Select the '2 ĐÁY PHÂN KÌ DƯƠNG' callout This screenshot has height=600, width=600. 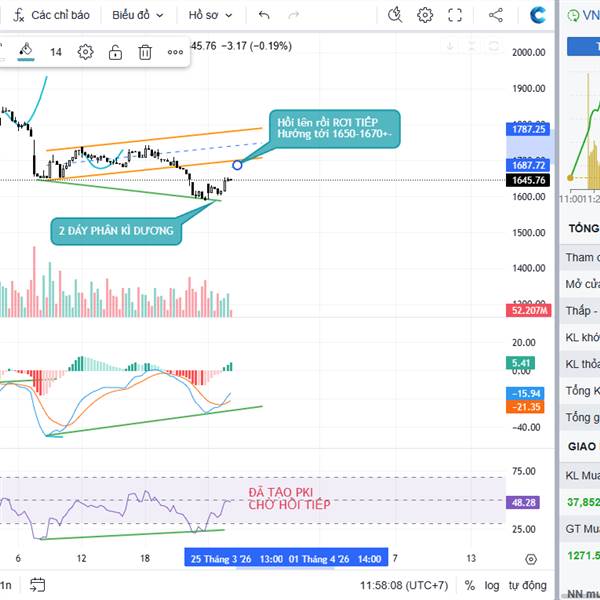click(116, 231)
